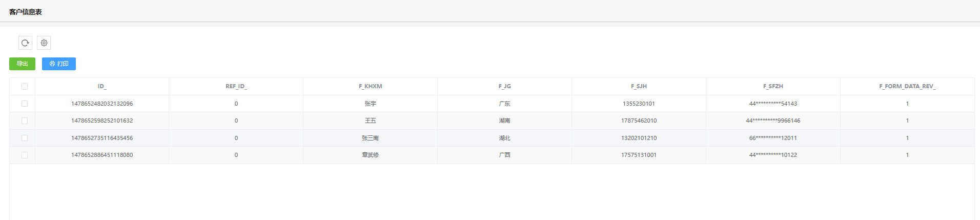Image resolution: width=980 pixels, height=220 pixels.
Task: Tick the checkbox for row 张三南
Action: click(x=25, y=138)
